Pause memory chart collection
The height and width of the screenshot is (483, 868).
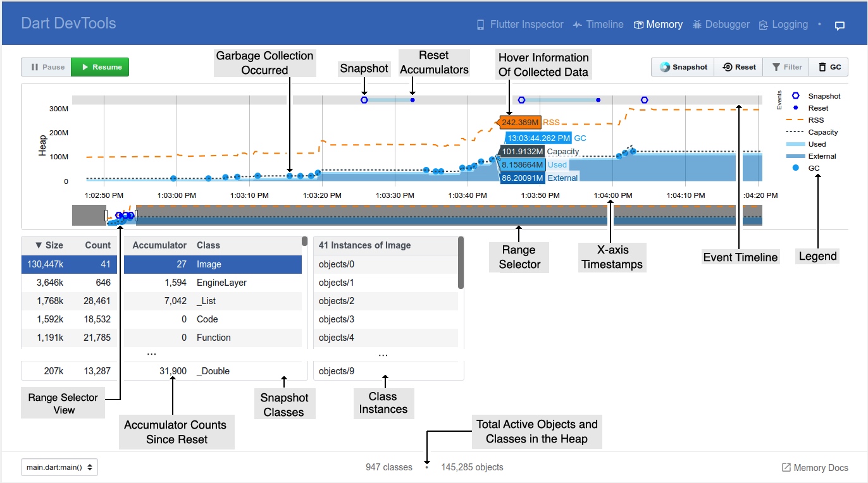(46, 67)
